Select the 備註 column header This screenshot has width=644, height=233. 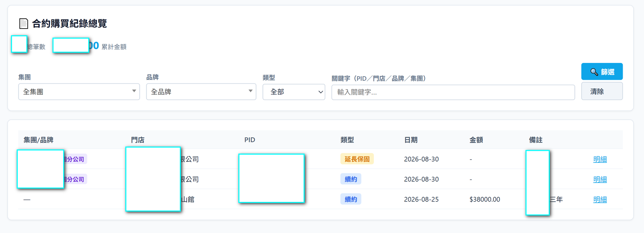536,140
